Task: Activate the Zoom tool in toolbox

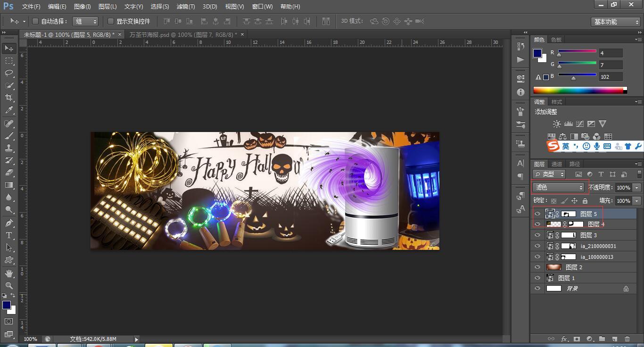Action: (x=9, y=286)
